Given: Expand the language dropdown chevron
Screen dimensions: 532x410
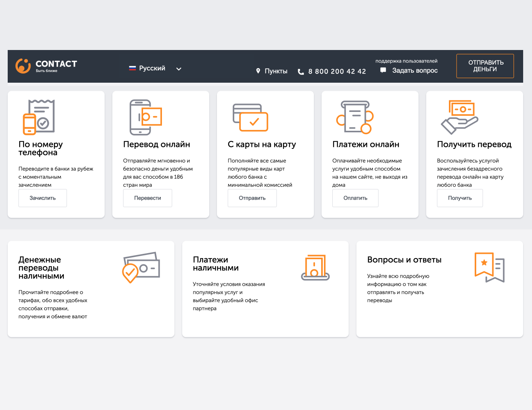Looking at the screenshot, I should pyautogui.click(x=179, y=69).
